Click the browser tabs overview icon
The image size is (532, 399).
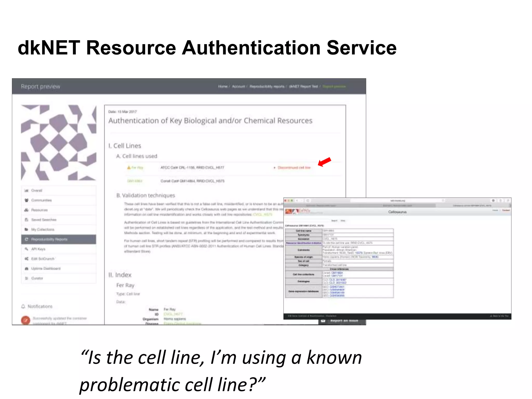[x=508, y=201]
